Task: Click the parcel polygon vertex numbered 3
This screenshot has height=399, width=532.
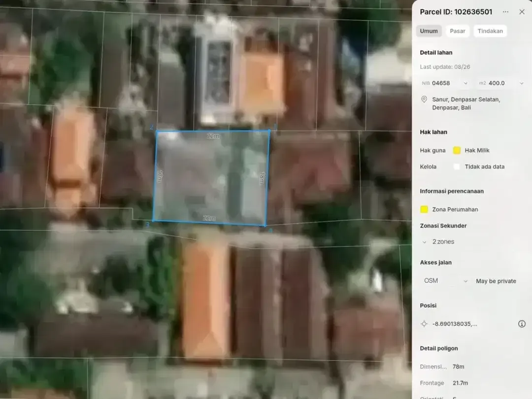Action: (153, 221)
